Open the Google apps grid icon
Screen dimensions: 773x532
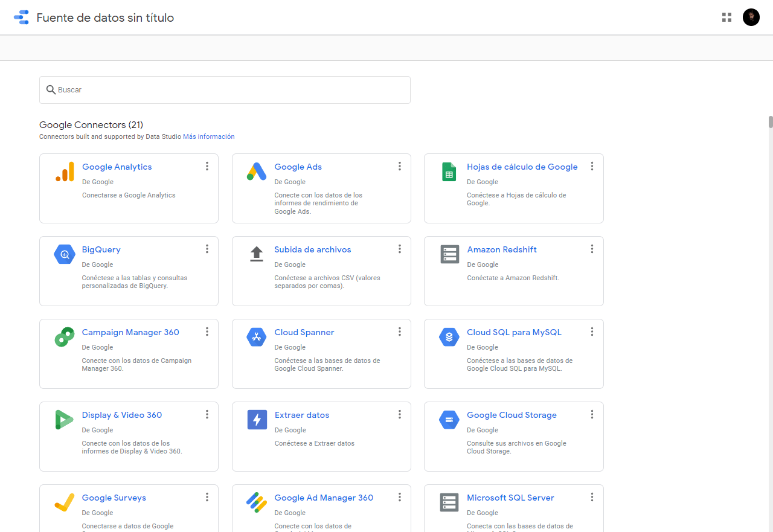726,18
